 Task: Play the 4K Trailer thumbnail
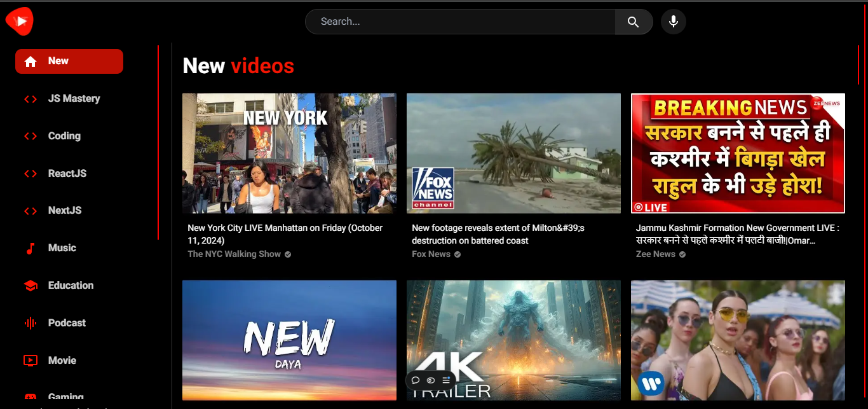(513, 340)
